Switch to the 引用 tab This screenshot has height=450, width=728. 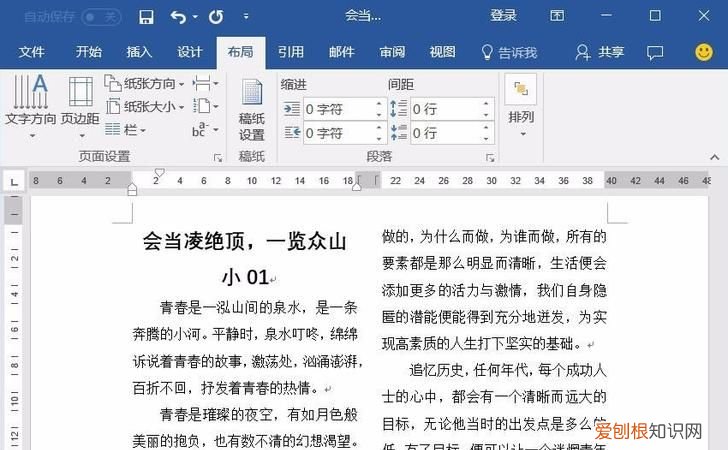pos(291,52)
